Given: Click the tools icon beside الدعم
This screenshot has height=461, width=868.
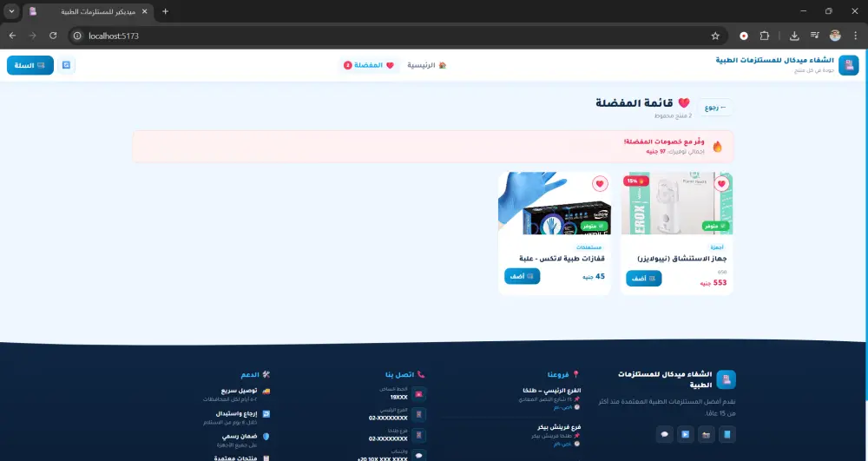Looking at the screenshot, I should click(x=266, y=375).
